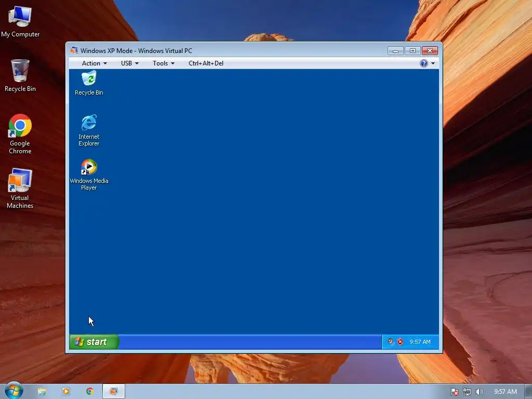The width and height of the screenshot is (532, 399).
Task: Open Chrome from the host taskbar
Action: [x=89, y=392]
